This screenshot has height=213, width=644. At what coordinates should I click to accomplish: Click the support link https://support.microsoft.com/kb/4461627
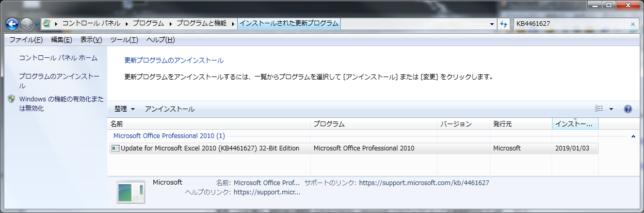tap(424, 182)
